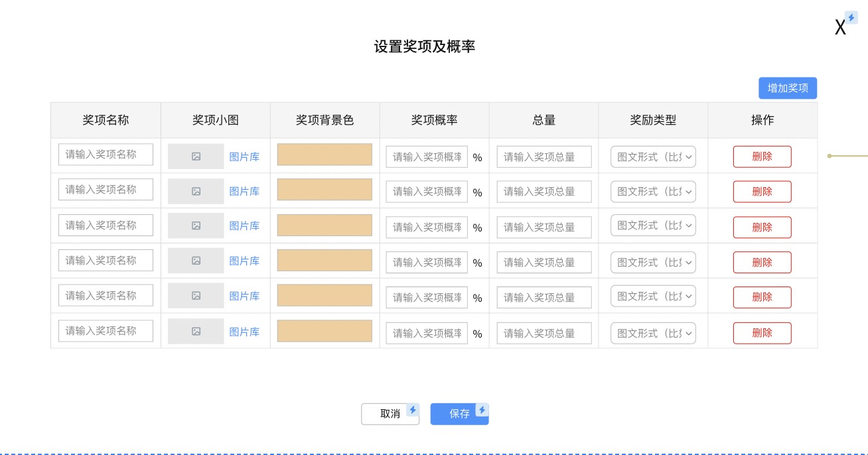Open 图片库 link in the fifth row

tap(244, 296)
